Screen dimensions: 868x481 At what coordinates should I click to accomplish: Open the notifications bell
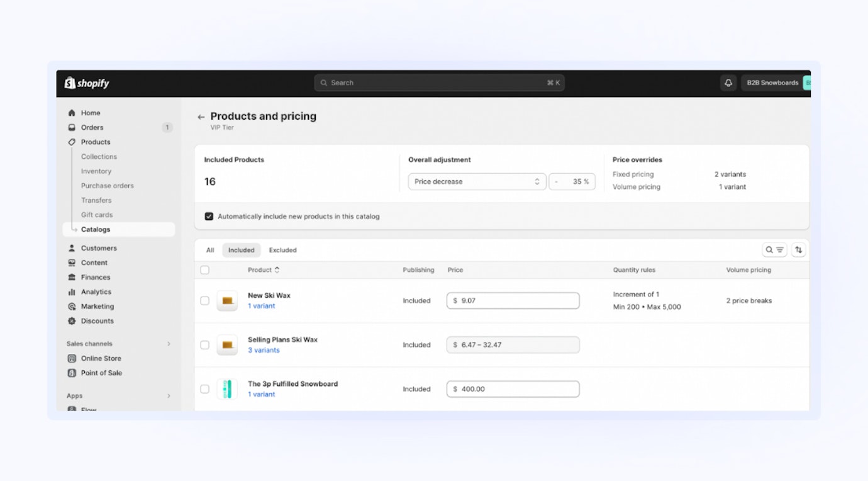point(728,82)
